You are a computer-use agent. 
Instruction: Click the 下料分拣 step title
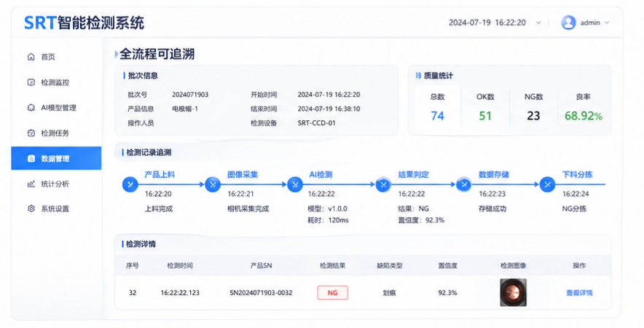[x=578, y=174]
